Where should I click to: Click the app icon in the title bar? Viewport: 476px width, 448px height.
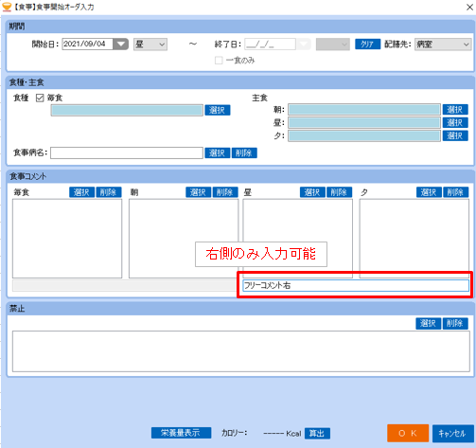pos(7,7)
